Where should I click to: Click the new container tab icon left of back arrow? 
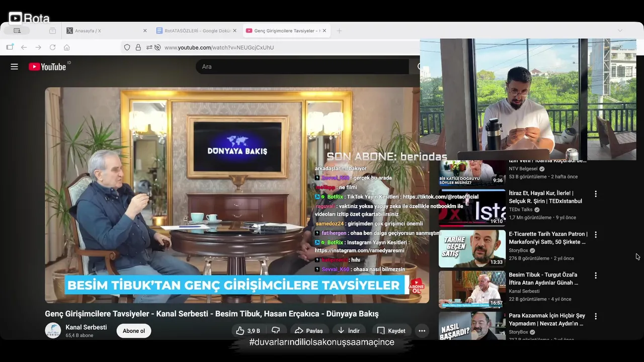10,47
